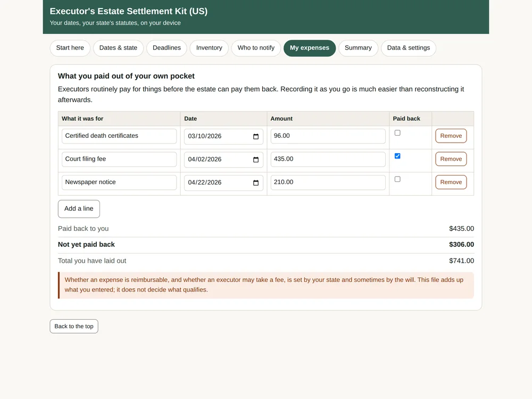The image size is (532, 399).
Task: Open the Start here tab
Action: coord(70,48)
